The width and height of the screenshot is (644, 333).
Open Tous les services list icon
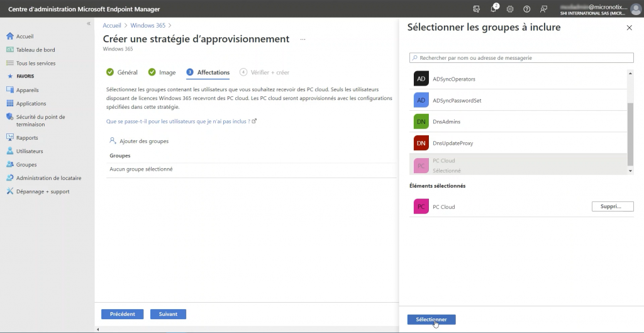click(10, 64)
